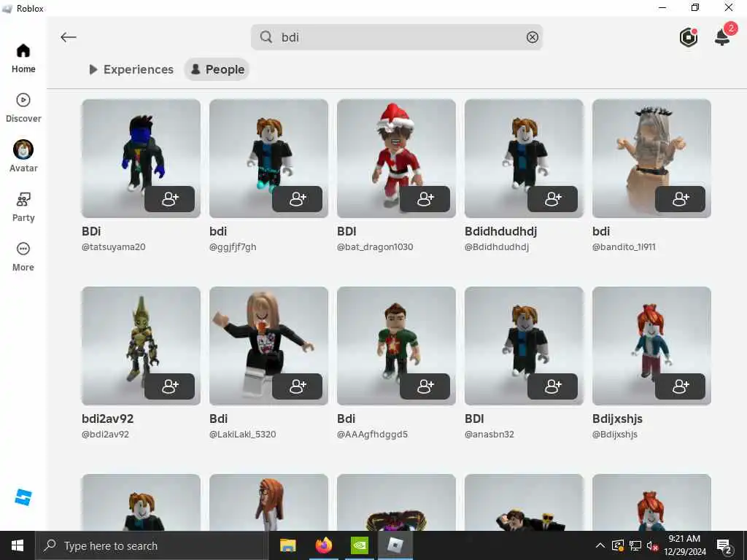Image resolution: width=747 pixels, height=560 pixels.
Task: Click the muted volume tray icon
Action: click(x=652, y=546)
